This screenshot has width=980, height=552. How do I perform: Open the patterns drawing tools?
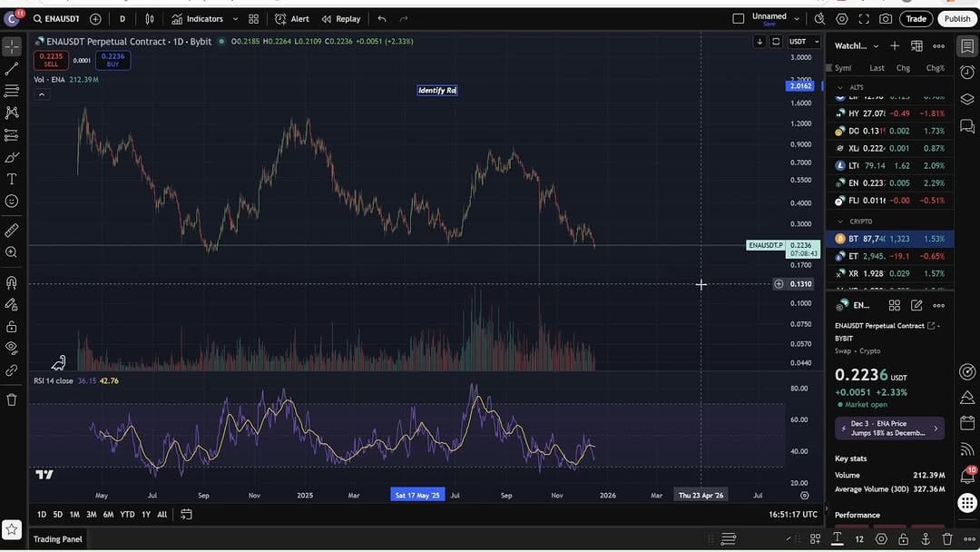point(11,113)
